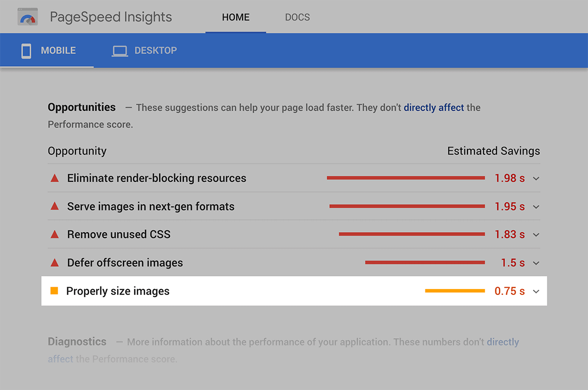588x390 pixels.
Task: Select 'Remove unused CSS' text
Action: (119, 235)
